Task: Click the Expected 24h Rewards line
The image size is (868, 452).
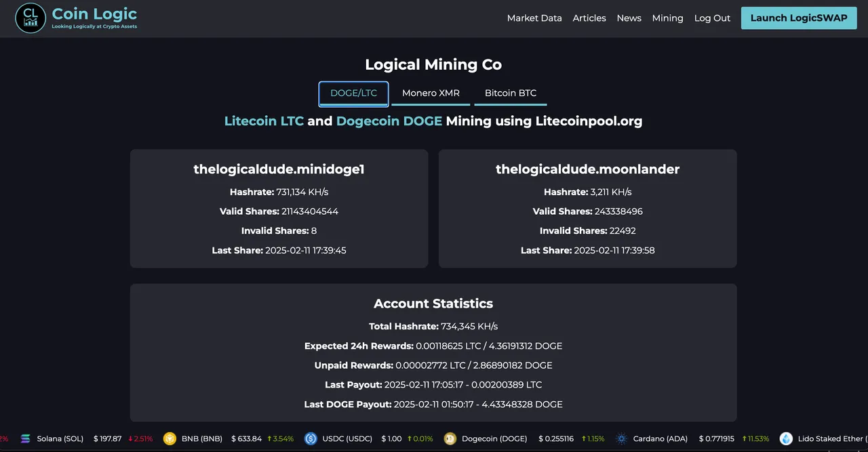Action: (x=433, y=346)
